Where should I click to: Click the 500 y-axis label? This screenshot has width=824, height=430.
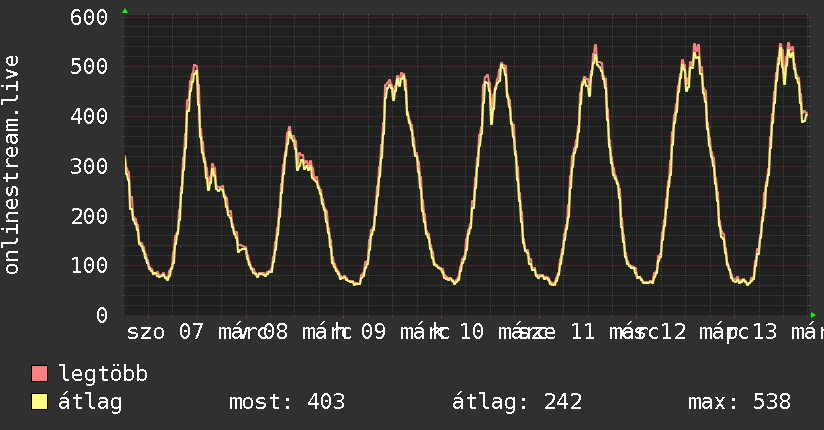click(89, 67)
